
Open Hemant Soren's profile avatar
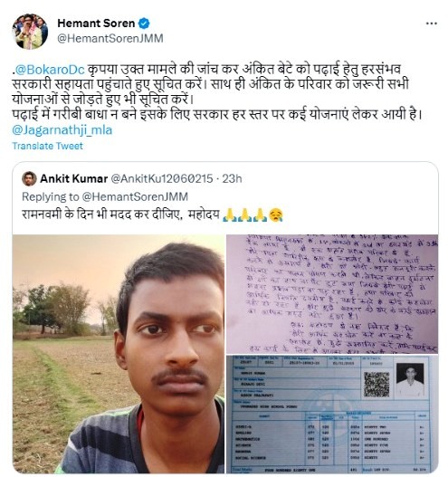pyautogui.click(x=30, y=32)
